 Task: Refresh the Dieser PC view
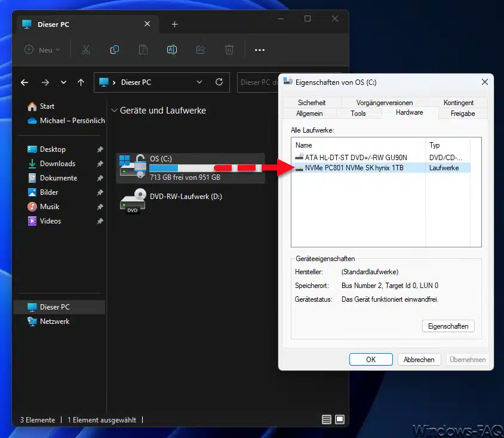(219, 82)
